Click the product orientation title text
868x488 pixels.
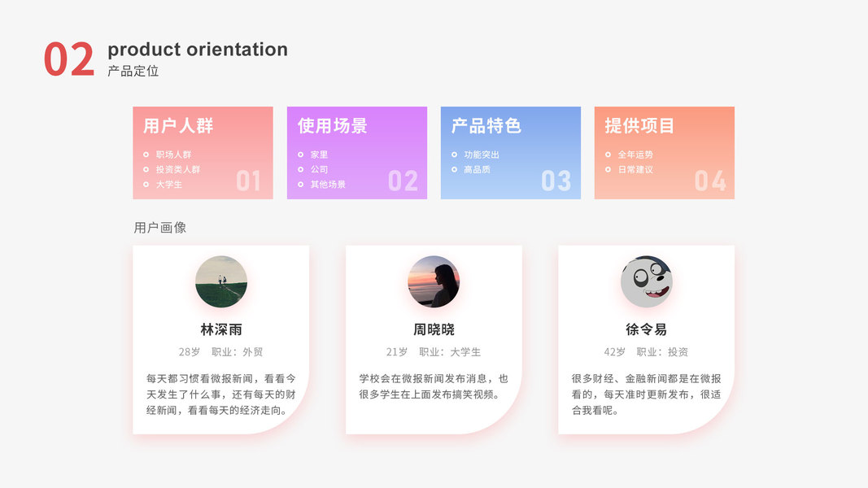tap(198, 50)
